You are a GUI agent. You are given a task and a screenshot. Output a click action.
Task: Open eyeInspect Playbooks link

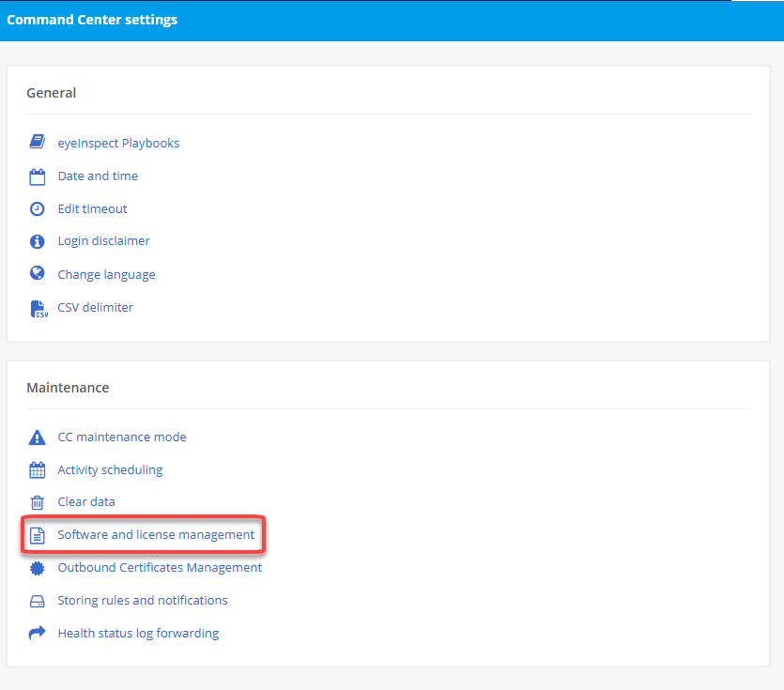pos(118,143)
